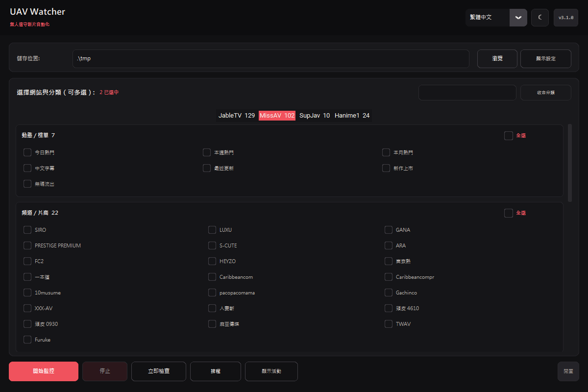Viewport: 588px width, 392px height.
Task: Click the 動態 / 榜單 7 group header
Action: pyautogui.click(x=38, y=135)
